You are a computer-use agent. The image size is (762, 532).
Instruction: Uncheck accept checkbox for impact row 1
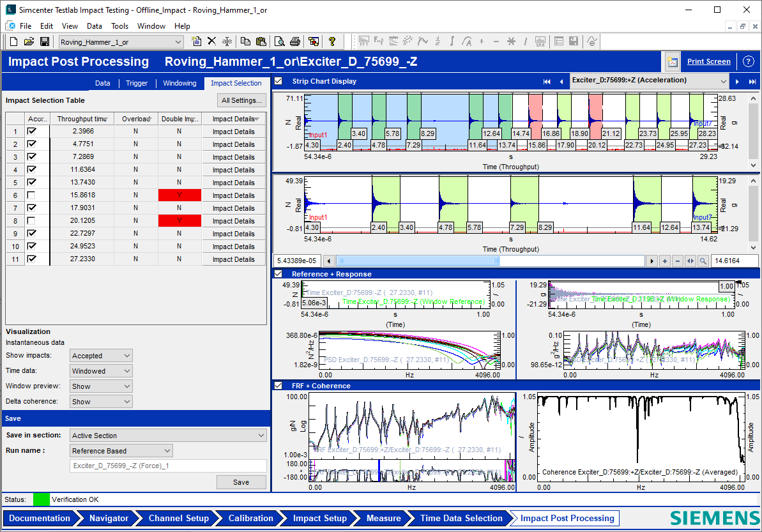tap(32, 132)
